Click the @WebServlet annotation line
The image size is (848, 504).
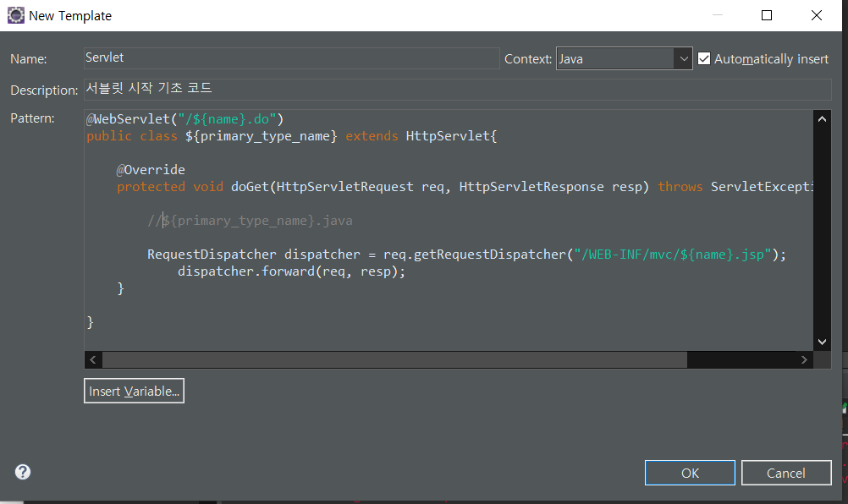(185, 119)
